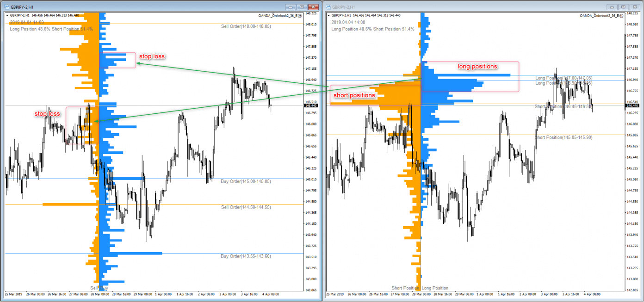Click the "short positions" annotation label
644x302 pixels.
point(354,95)
